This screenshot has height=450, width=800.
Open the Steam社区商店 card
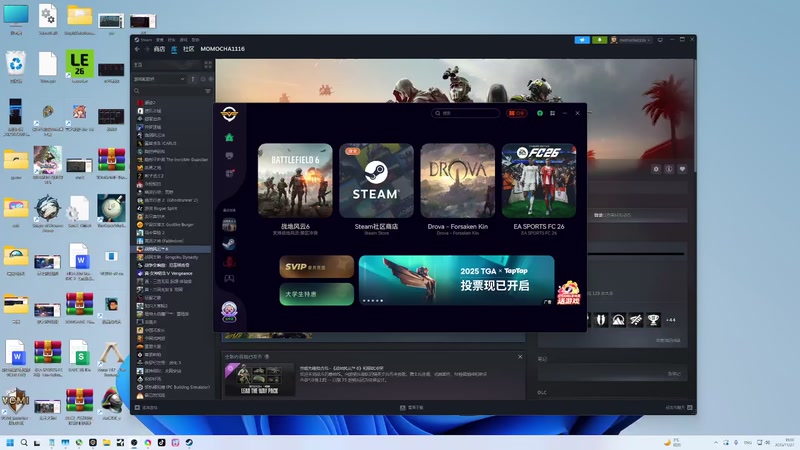click(x=376, y=181)
